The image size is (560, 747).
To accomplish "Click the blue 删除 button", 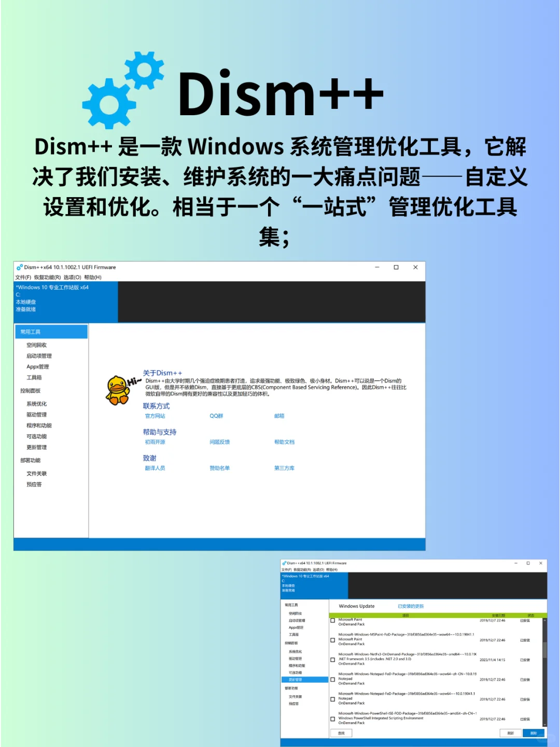I will tap(534, 733).
